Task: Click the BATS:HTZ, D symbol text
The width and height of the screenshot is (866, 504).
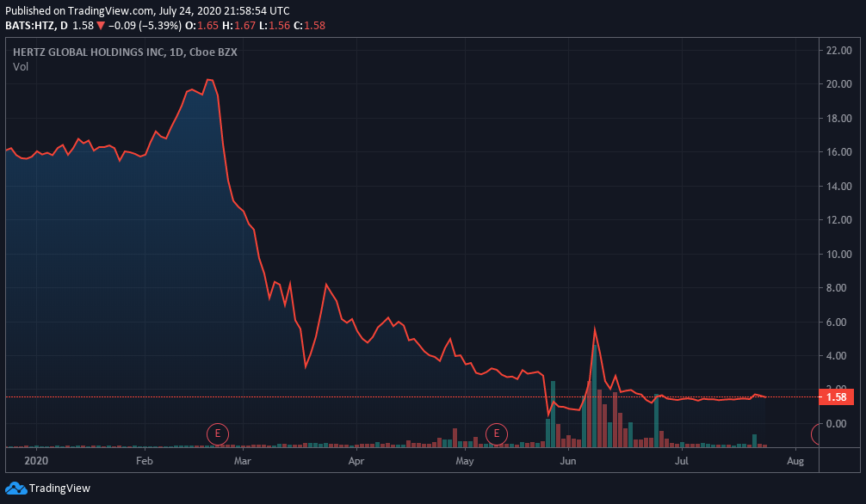Action: (x=36, y=26)
